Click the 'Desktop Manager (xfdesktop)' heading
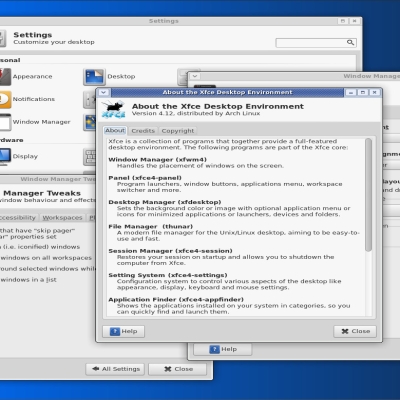 tap(165, 202)
